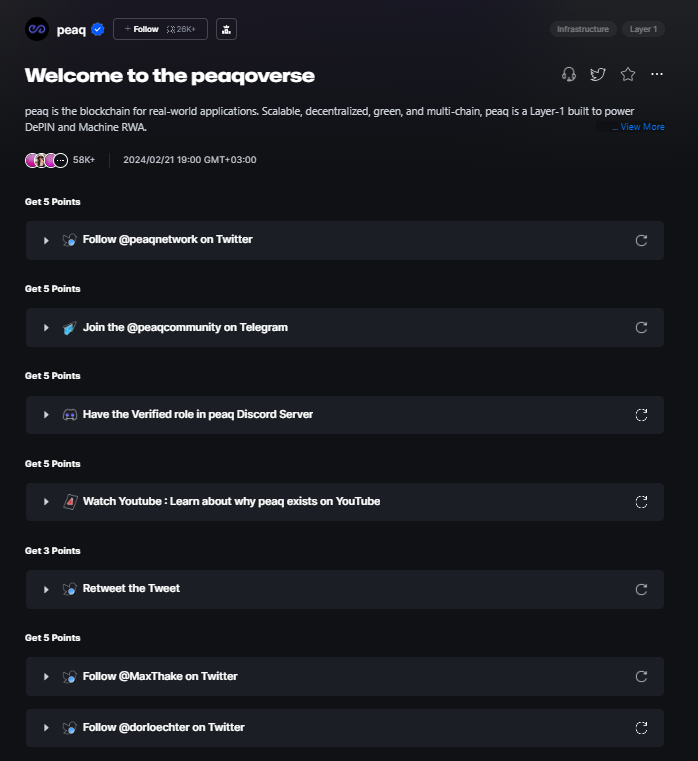Share the campaign via Twitter bird icon
698x761 pixels.
point(598,74)
